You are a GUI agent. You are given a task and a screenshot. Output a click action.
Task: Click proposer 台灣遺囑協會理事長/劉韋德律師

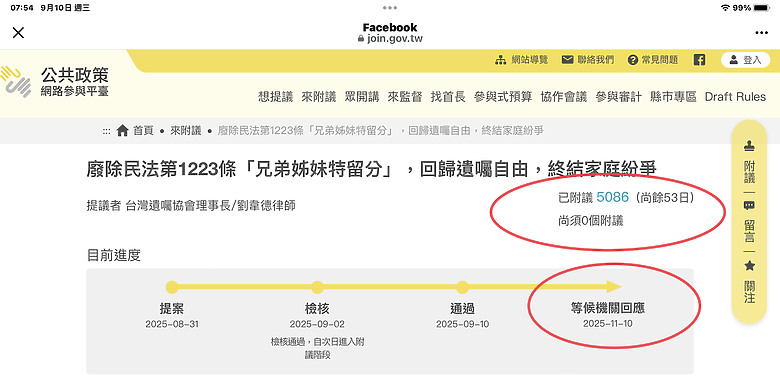click(210, 205)
